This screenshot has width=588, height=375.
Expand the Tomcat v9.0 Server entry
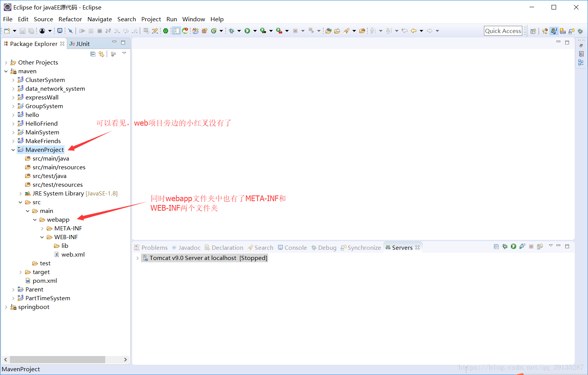click(137, 258)
